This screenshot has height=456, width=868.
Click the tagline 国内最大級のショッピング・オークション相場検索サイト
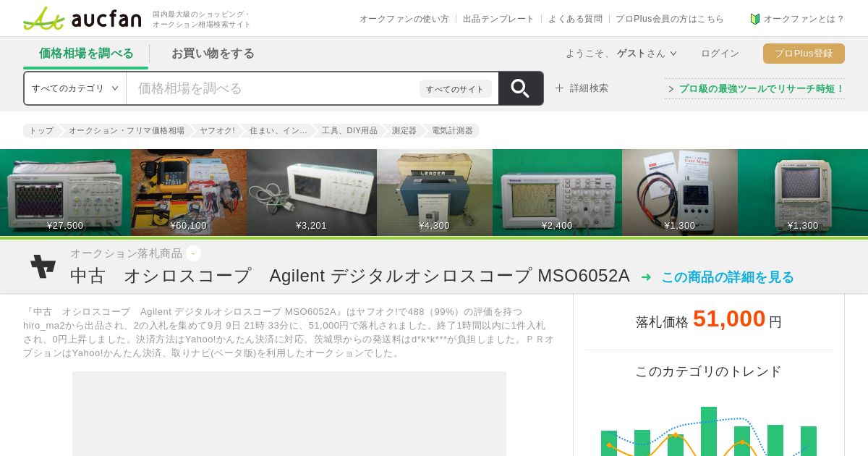[202, 20]
